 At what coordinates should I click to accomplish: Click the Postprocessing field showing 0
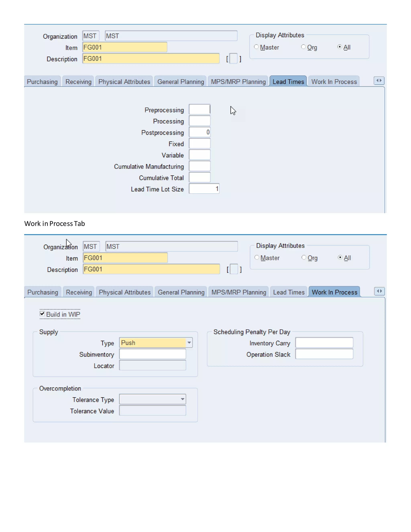[200, 132]
